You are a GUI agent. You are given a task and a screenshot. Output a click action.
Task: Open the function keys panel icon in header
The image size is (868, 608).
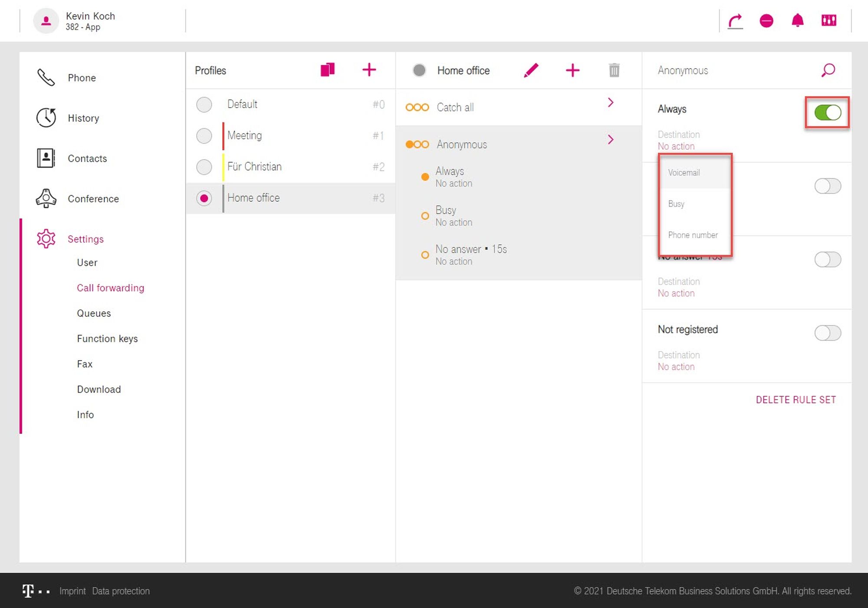coord(829,21)
